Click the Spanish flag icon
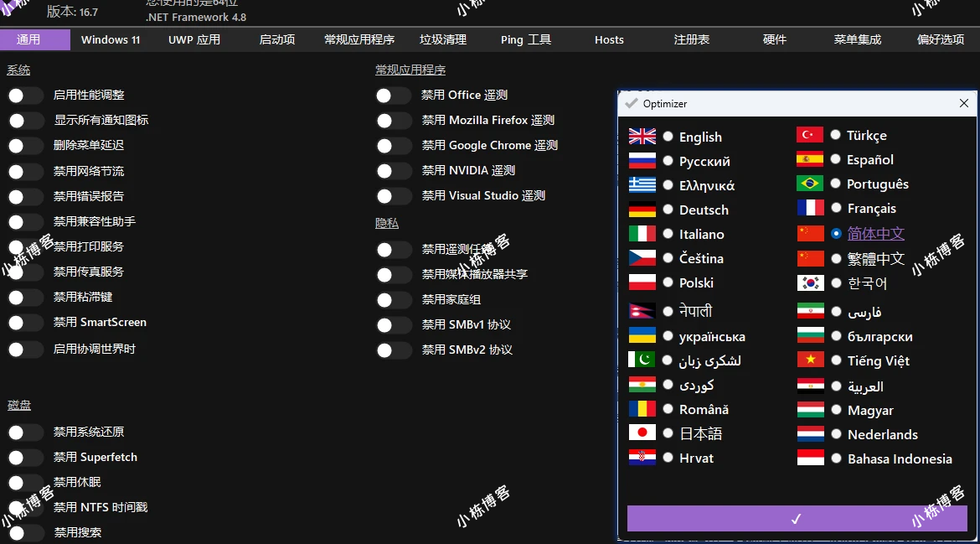This screenshot has height=544, width=980. 810,159
